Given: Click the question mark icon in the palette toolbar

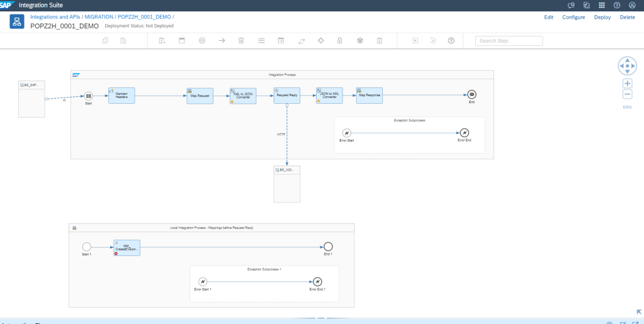Looking at the screenshot, I should coord(451,40).
